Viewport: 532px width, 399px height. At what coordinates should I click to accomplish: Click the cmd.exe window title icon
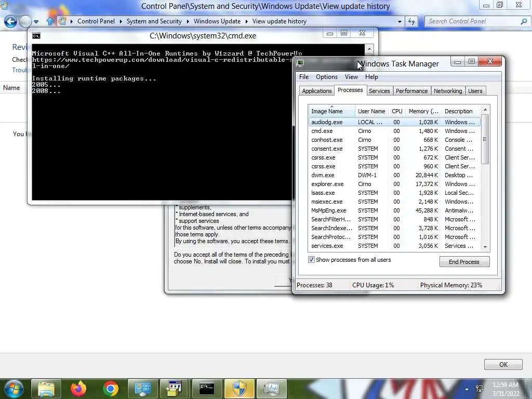pos(36,36)
